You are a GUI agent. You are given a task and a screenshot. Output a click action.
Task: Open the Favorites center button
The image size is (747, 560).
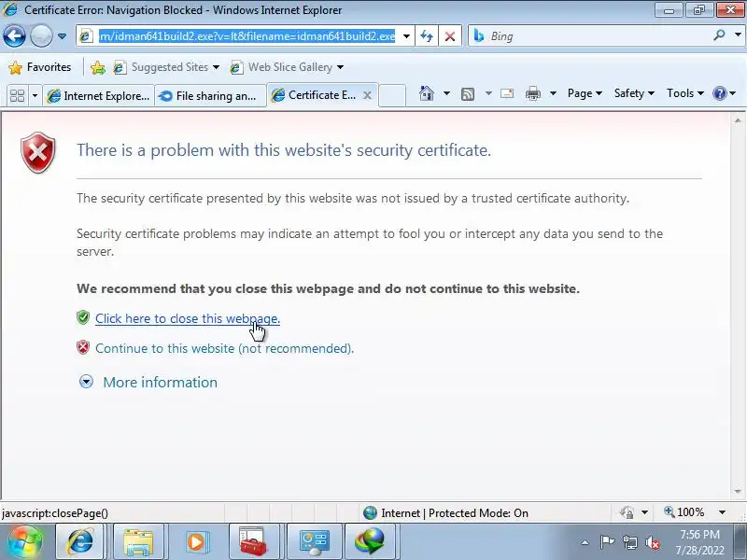[40, 67]
